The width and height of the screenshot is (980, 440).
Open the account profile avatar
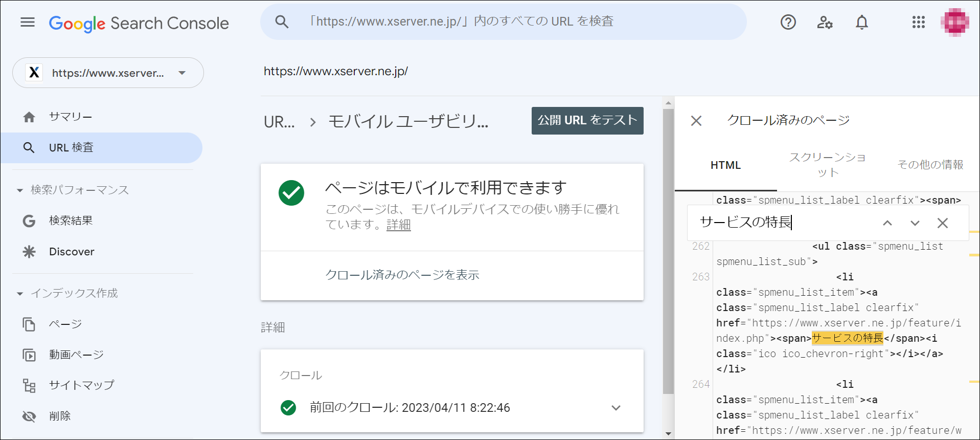(x=954, y=22)
